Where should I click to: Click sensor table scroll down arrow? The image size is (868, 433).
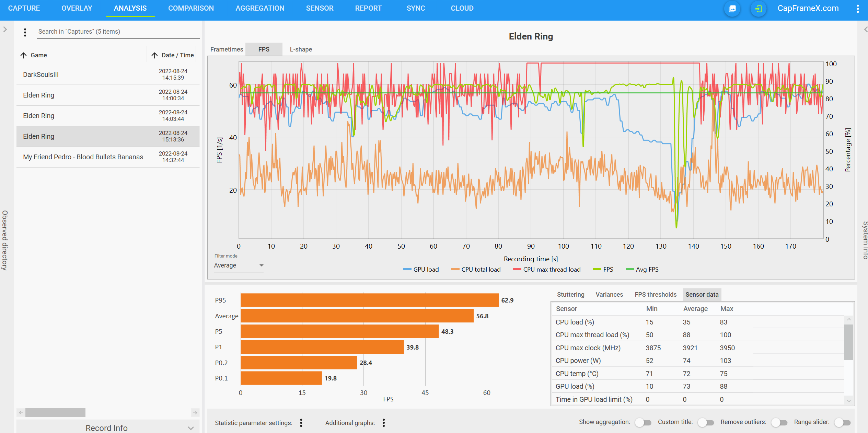(x=849, y=400)
